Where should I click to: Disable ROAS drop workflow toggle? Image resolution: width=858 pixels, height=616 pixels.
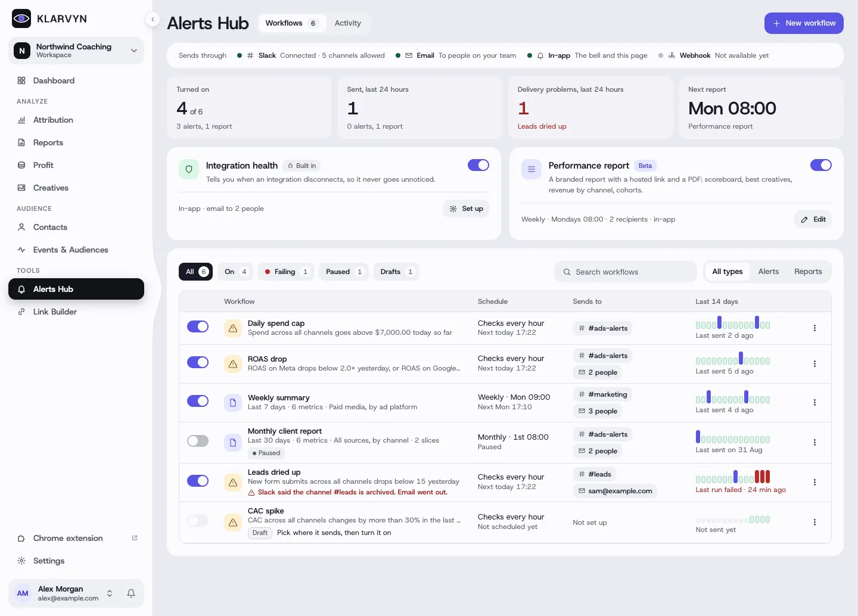[198, 362]
